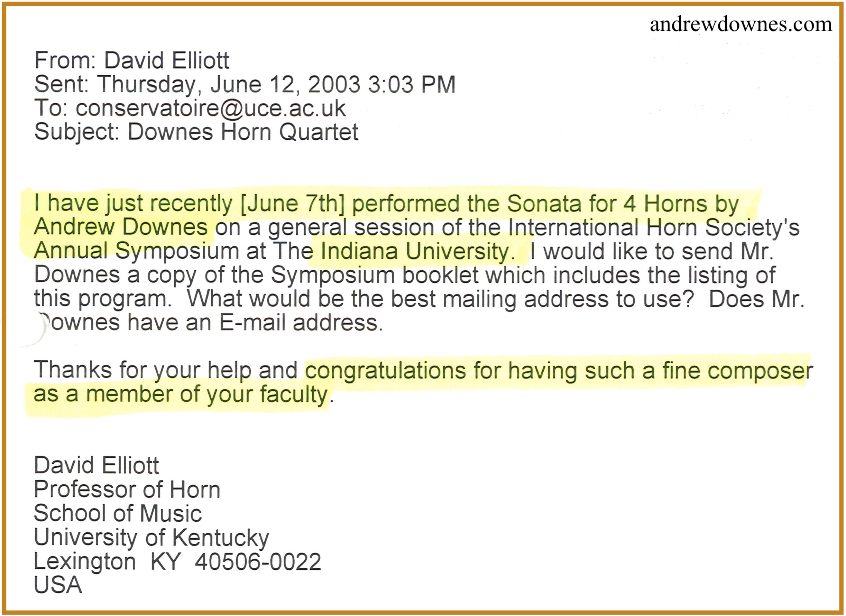Click the subject text Downes Horn Quartet
846x616 pixels.
pos(243,132)
